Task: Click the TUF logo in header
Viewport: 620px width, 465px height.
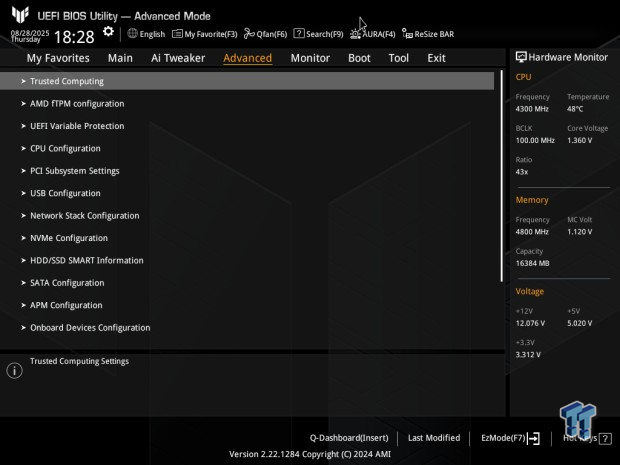Action: coord(20,15)
